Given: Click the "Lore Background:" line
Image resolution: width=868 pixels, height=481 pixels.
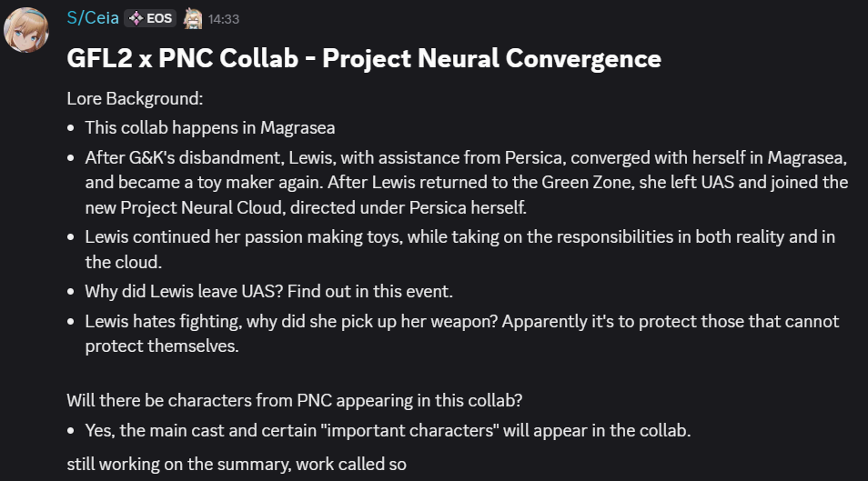Looking at the screenshot, I should (135, 97).
